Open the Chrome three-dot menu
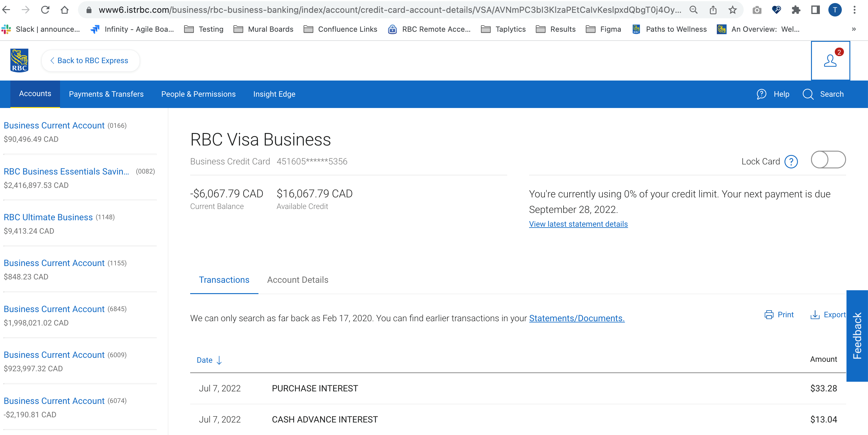 (x=855, y=10)
